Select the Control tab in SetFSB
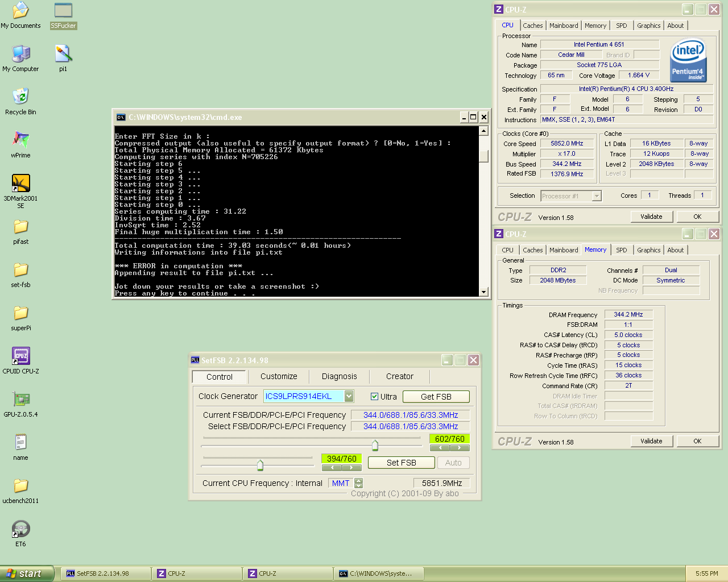Image resolution: width=728 pixels, height=582 pixels. (x=220, y=377)
